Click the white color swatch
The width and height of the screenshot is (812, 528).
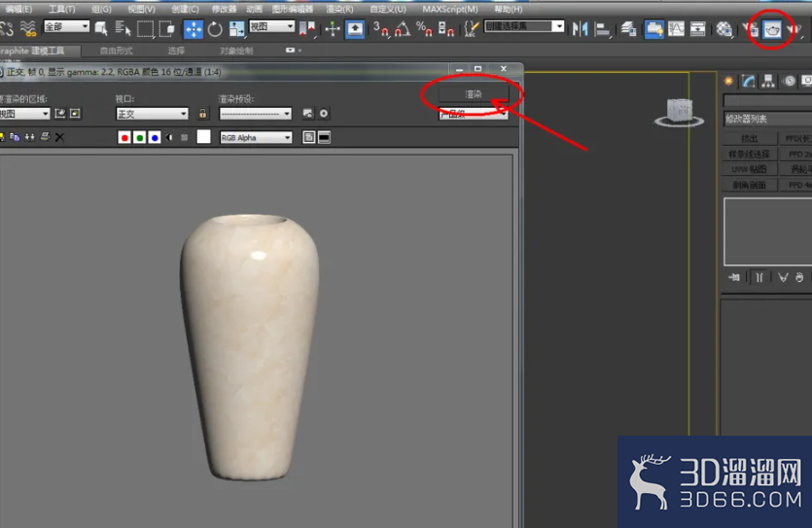pos(204,137)
